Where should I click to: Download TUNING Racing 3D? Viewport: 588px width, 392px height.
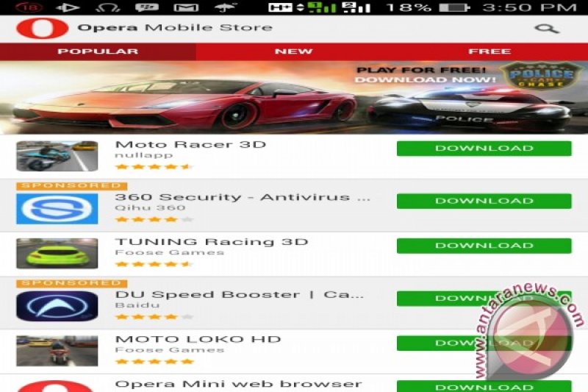484,246
